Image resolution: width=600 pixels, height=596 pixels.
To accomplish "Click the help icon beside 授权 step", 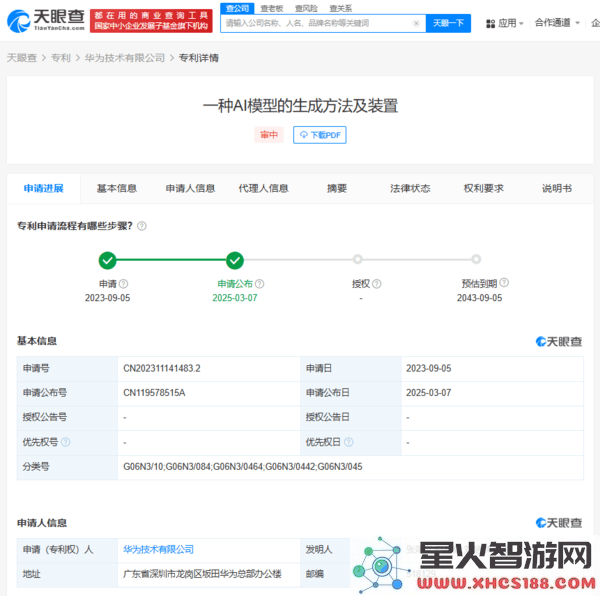I will pyautogui.click(x=377, y=284).
